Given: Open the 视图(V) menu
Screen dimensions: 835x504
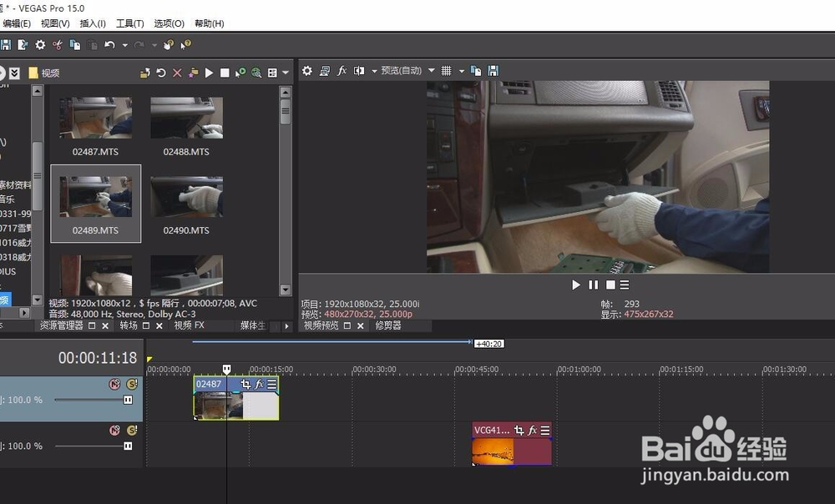Looking at the screenshot, I should tap(55, 23).
